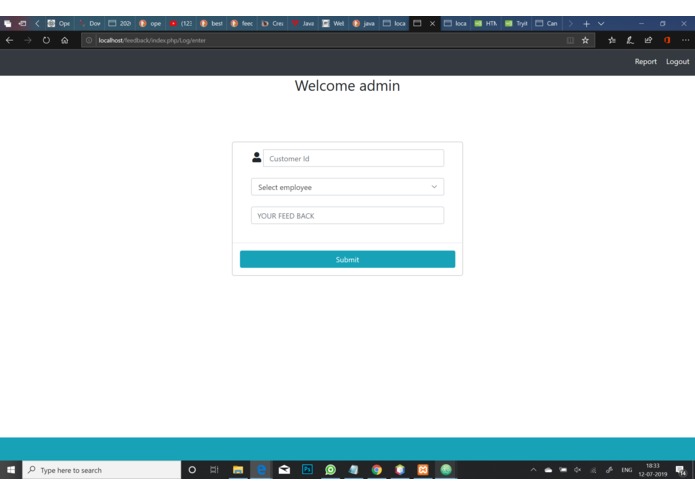695x494 pixels.
Task: Open the Select employee dropdown
Action: pyautogui.click(x=347, y=187)
